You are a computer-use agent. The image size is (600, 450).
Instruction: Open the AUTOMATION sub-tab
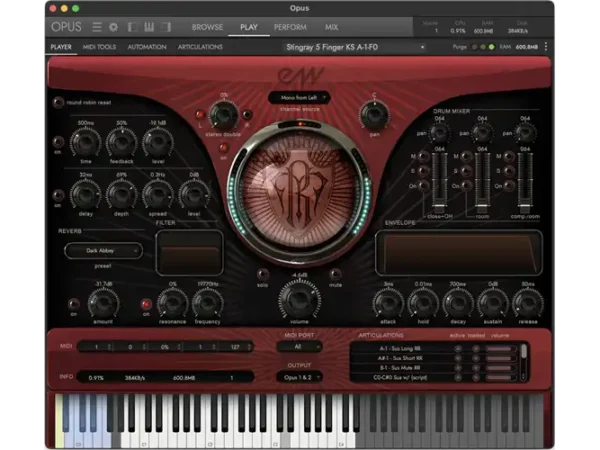point(147,47)
